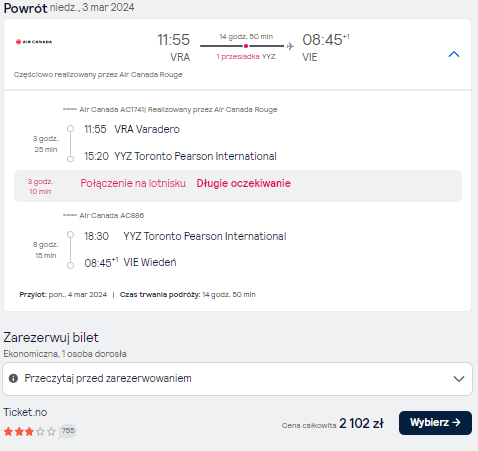Click the Wybierz button

435,423
